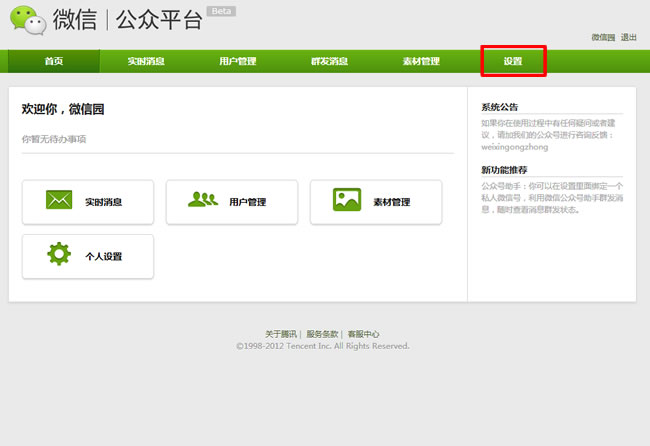650x446 pixels.
Task: Click the WeChat logo speech-bubble icon
Action: [x=28, y=20]
